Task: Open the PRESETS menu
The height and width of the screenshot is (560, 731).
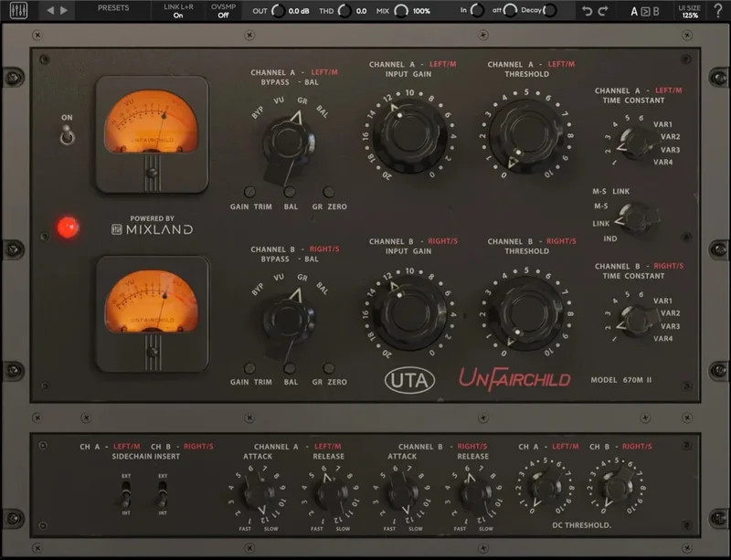Action: 113,8
